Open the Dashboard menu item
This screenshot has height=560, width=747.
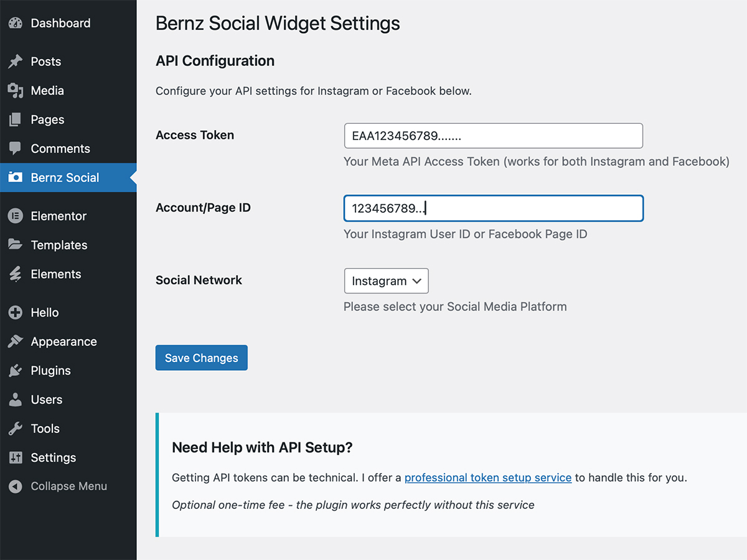click(x=60, y=24)
